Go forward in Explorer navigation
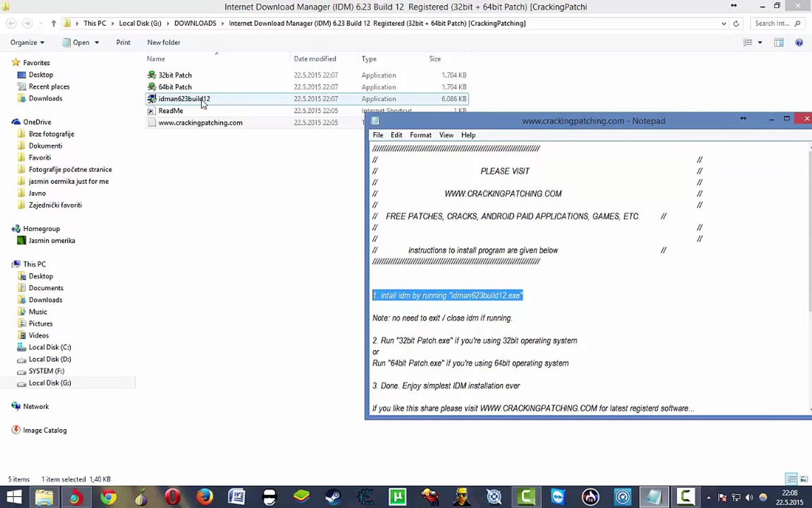Screen dimensions: 812x508 click(27, 23)
